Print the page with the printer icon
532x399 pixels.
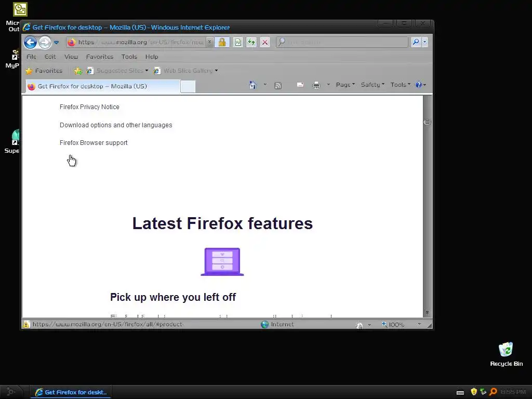316,85
